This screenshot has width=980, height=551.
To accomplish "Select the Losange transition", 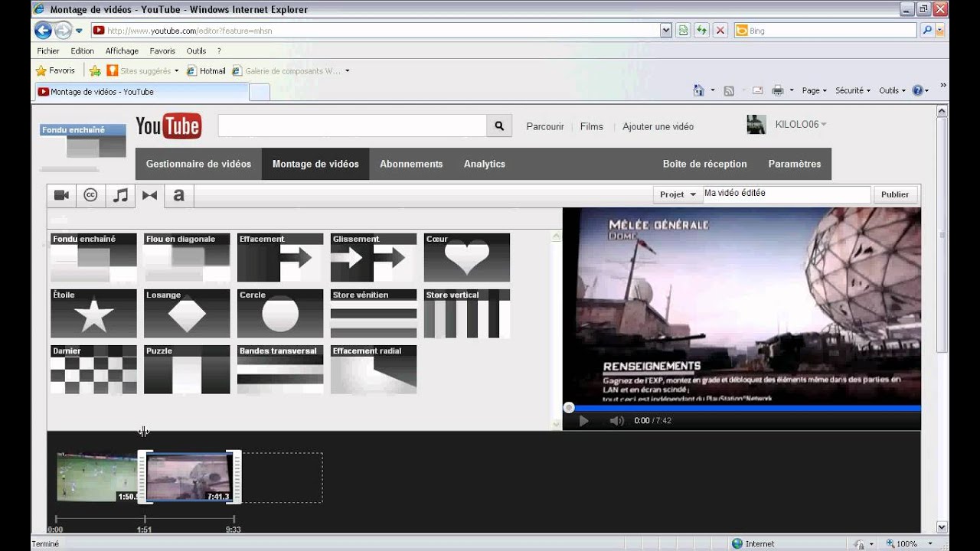I will pos(187,314).
